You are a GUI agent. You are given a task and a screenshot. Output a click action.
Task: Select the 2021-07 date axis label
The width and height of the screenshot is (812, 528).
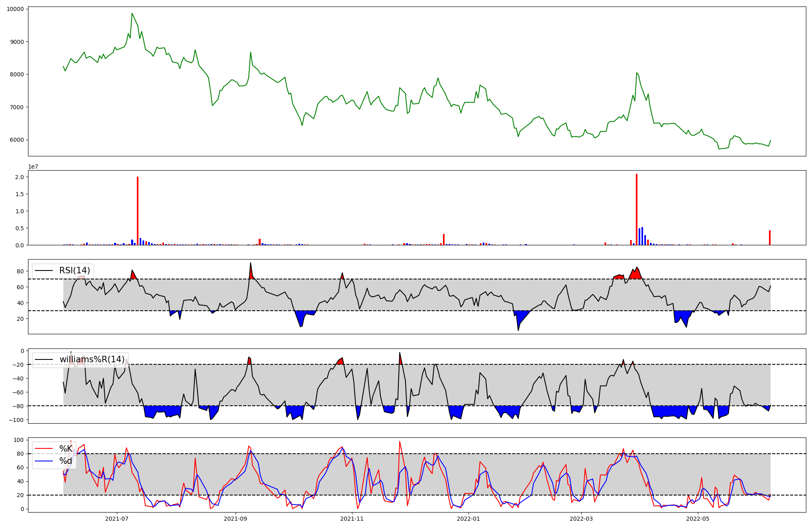[117, 519]
